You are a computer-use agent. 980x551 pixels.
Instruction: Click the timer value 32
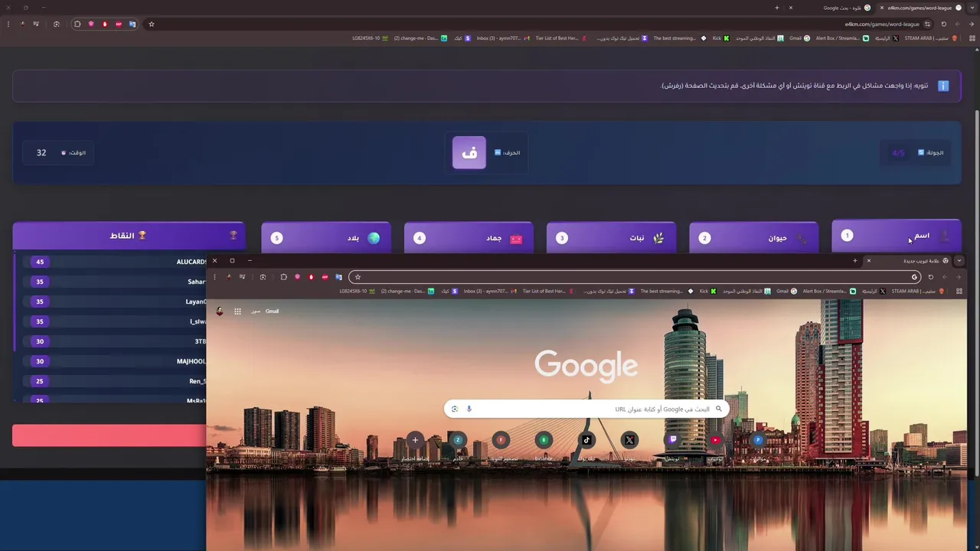[41, 153]
